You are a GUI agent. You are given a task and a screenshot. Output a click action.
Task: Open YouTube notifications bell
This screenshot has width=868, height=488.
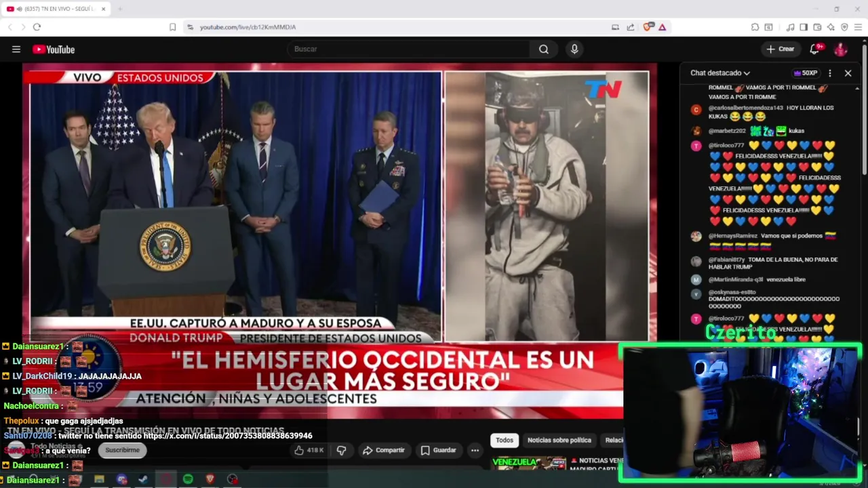(815, 49)
